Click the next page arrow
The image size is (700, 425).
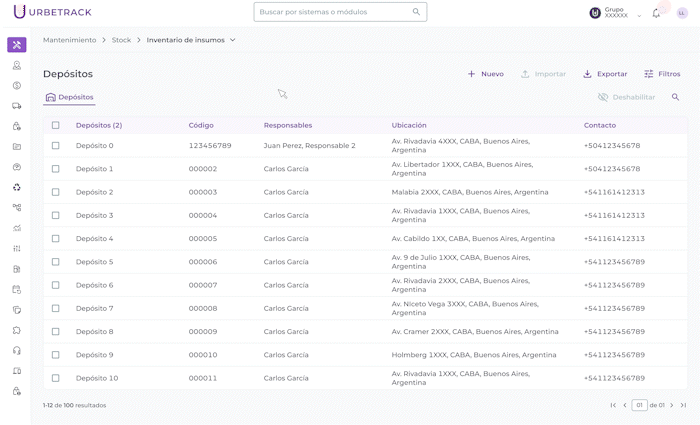click(x=671, y=405)
